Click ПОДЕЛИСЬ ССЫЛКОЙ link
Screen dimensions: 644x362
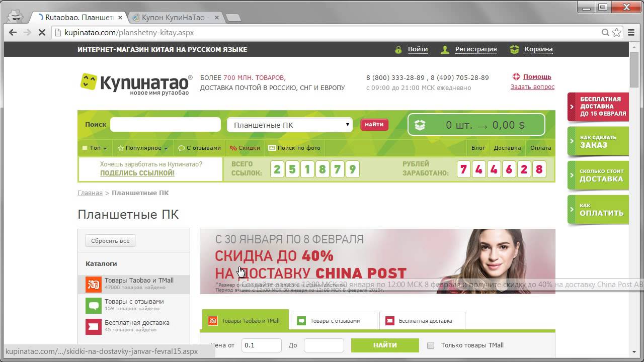(x=137, y=173)
